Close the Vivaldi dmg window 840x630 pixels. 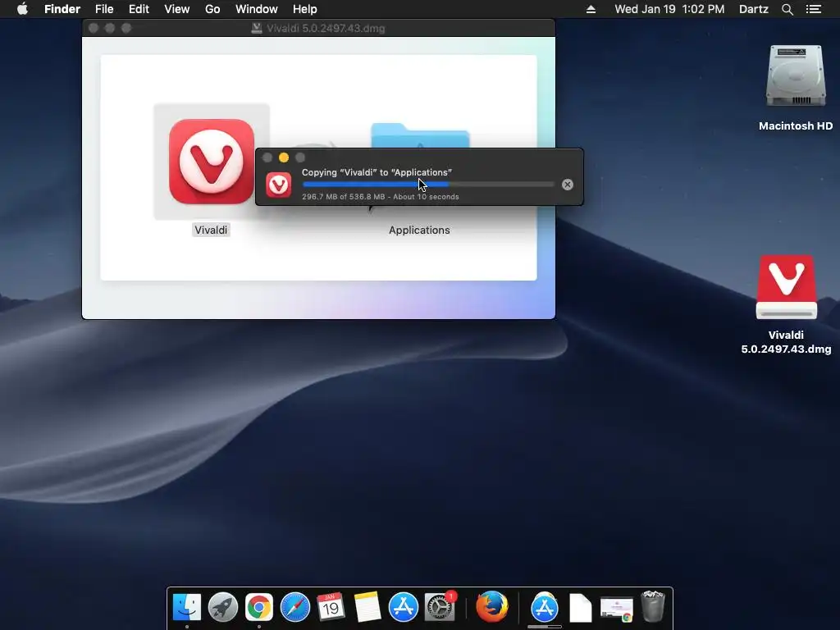pyautogui.click(x=94, y=28)
